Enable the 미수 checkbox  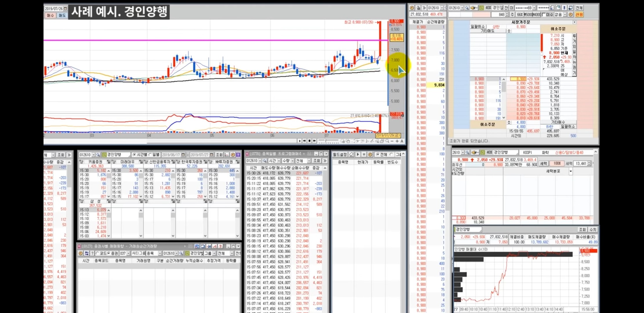click(544, 14)
